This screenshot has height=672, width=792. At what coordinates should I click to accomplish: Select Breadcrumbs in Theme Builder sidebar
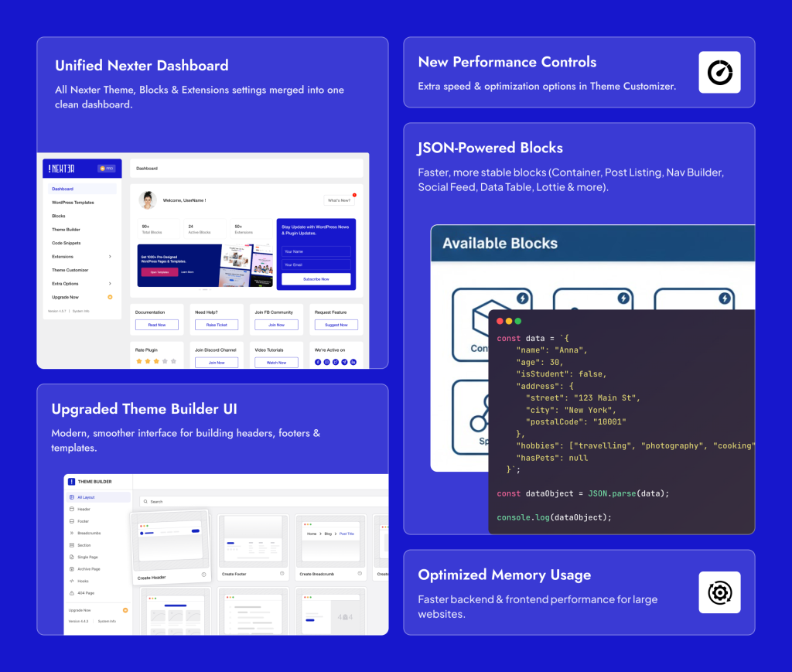click(x=88, y=533)
